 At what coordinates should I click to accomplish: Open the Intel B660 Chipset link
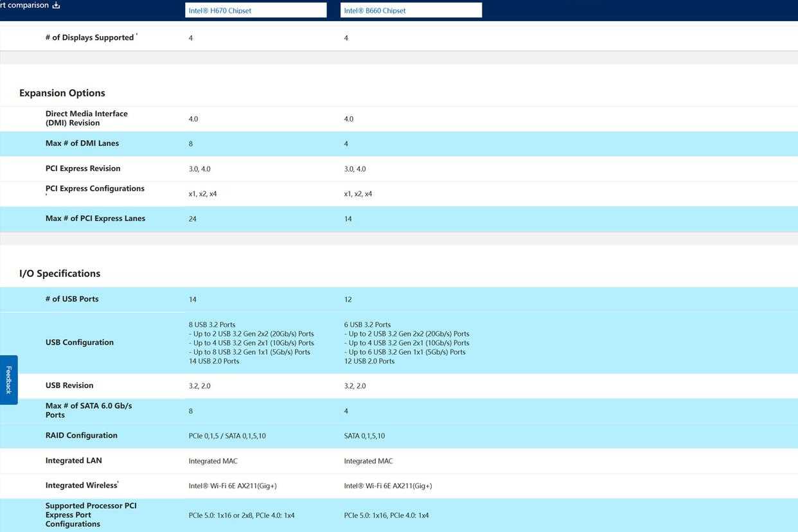point(375,11)
